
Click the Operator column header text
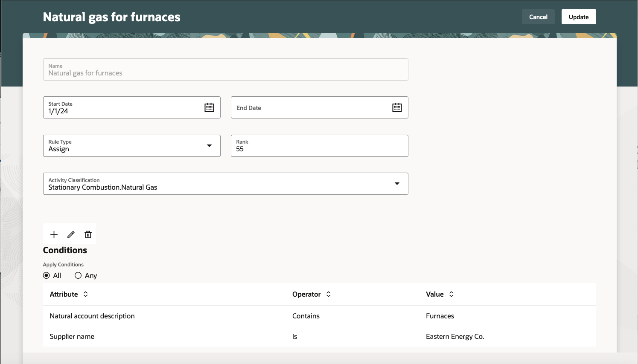306,294
